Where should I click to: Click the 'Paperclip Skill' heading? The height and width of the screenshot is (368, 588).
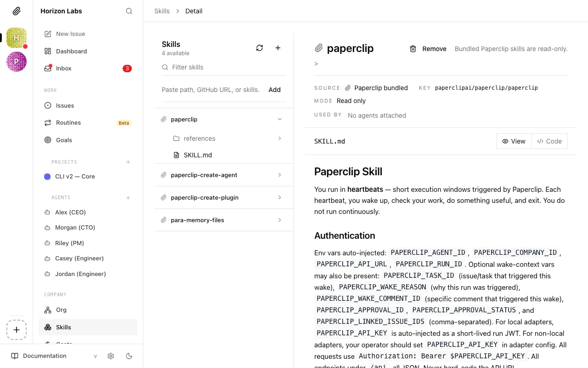pos(348,172)
